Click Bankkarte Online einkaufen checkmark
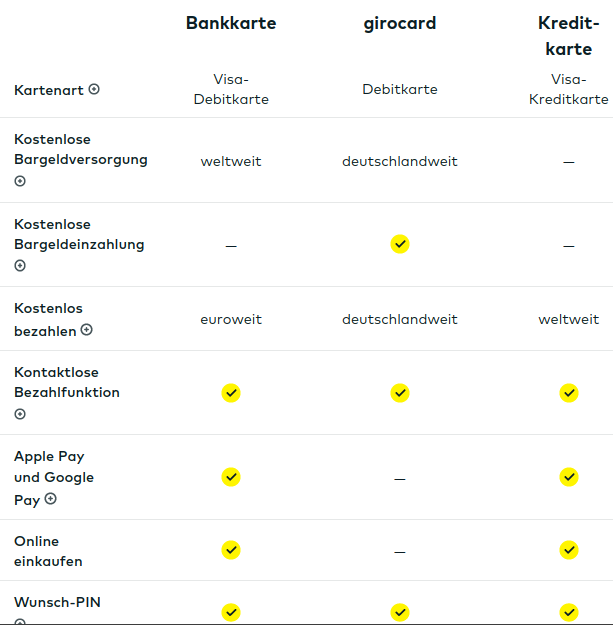 pos(231,550)
